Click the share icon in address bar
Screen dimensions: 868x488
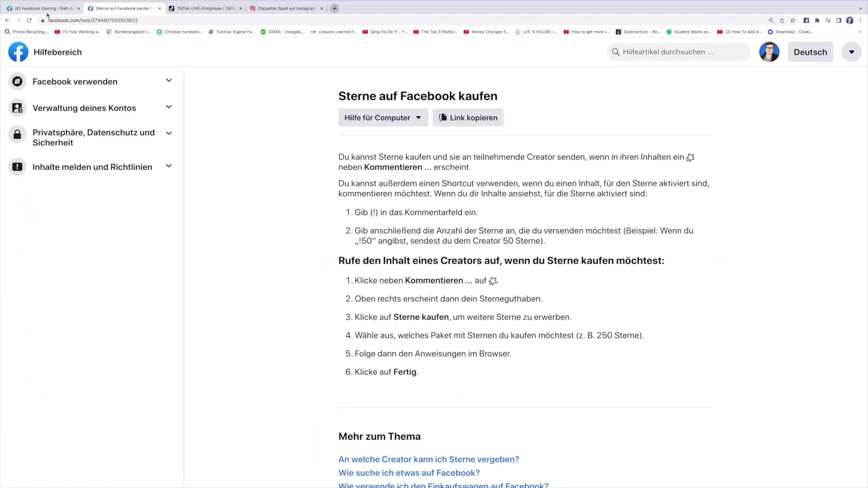pos(782,20)
